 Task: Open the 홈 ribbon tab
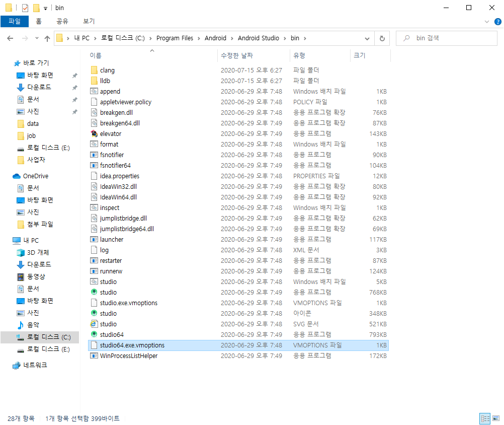[x=39, y=21]
